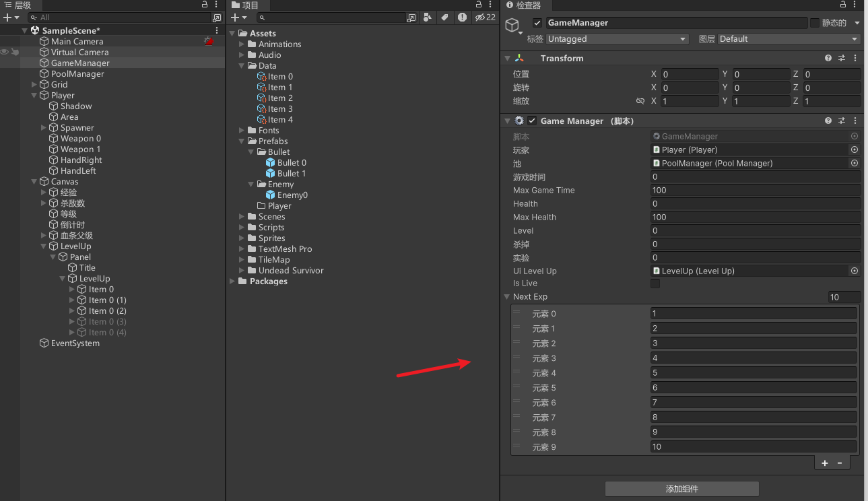Click the Main Camera red overlay icon
The height and width of the screenshot is (501, 868).
(209, 42)
